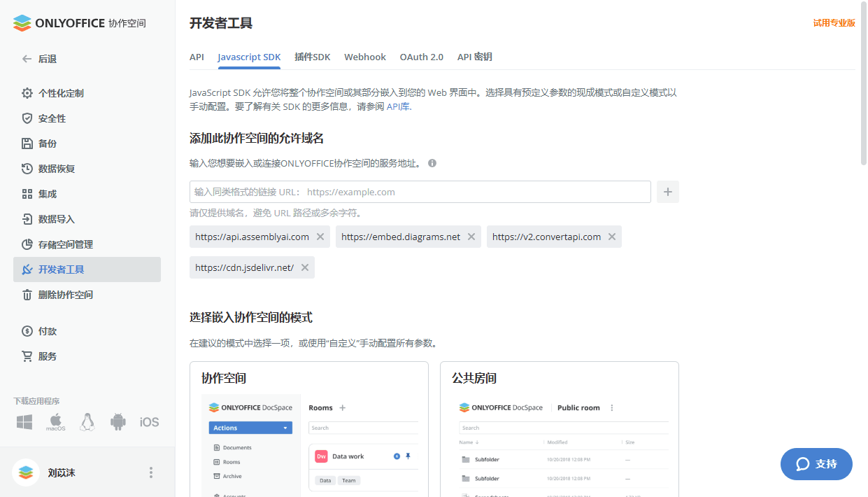
Task: Click the 备份 floppy disk icon
Action: (x=27, y=143)
